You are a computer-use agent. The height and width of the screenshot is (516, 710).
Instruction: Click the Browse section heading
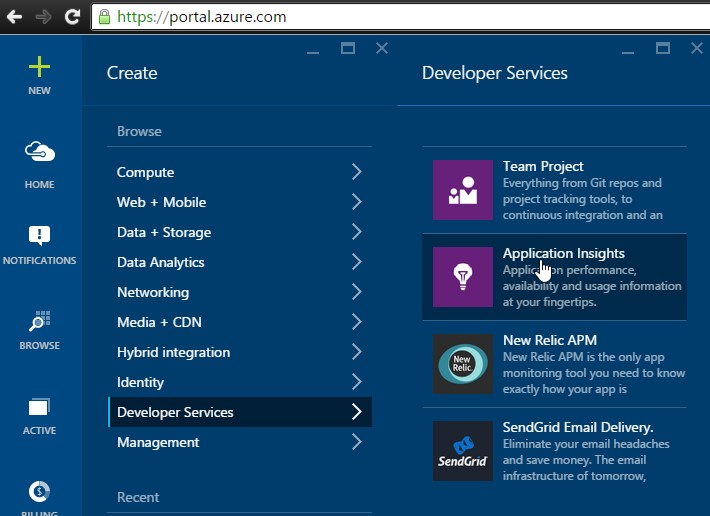(139, 131)
